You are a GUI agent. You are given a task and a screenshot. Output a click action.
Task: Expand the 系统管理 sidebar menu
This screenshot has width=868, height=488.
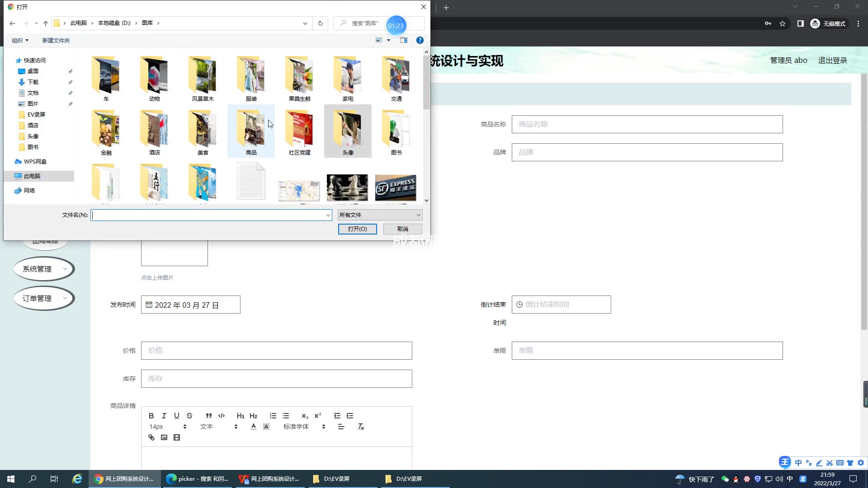[44, 269]
